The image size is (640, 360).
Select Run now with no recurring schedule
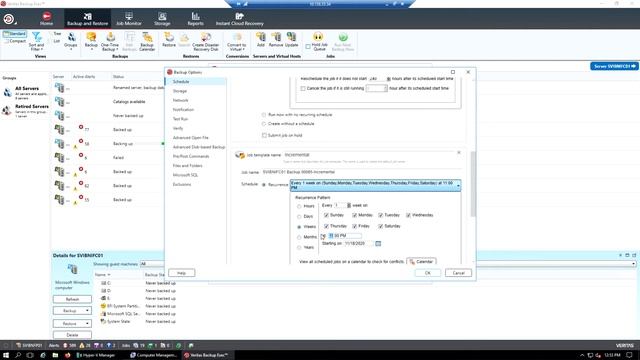click(264, 115)
